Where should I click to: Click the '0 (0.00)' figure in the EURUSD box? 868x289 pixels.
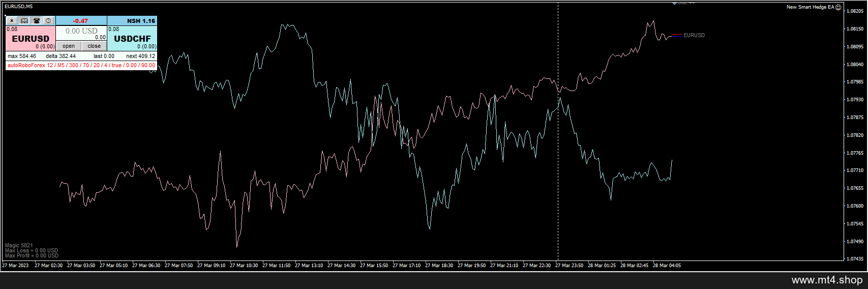pyautogui.click(x=45, y=46)
